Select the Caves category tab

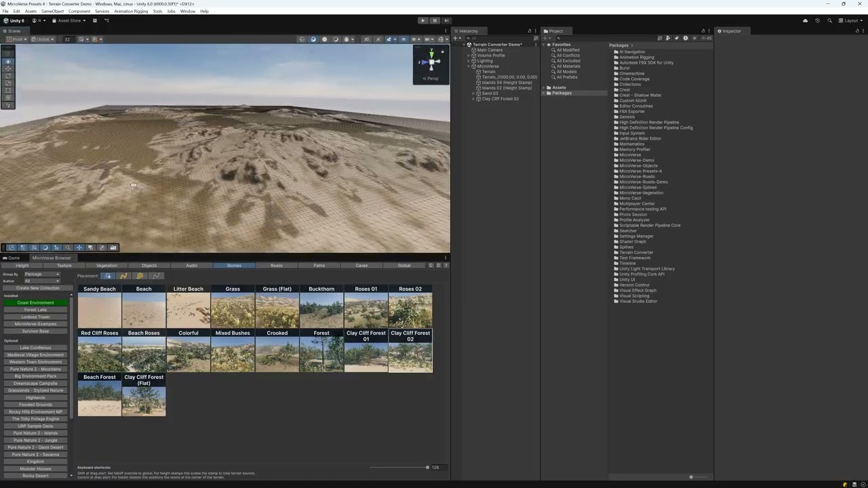tap(361, 266)
